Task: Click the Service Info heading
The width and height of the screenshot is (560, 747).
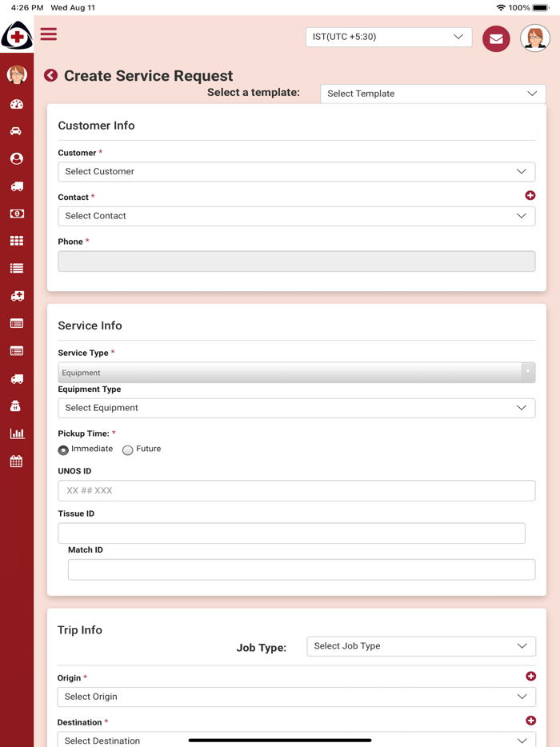Action: pos(90,326)
